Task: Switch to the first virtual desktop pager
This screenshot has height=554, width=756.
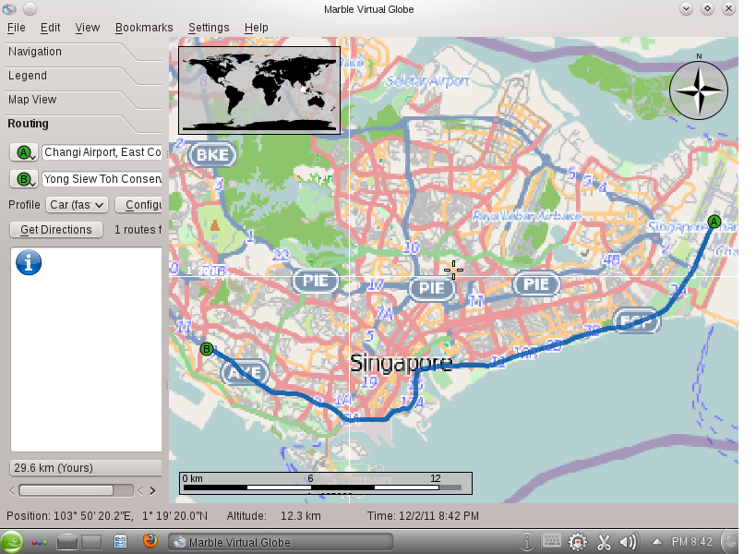Action: point(67,542)
